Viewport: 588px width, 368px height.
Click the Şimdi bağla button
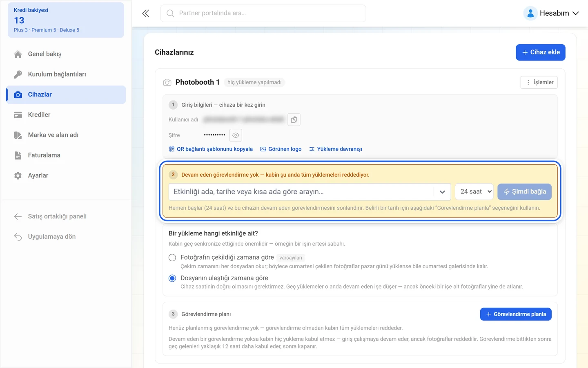click(524, 192)
